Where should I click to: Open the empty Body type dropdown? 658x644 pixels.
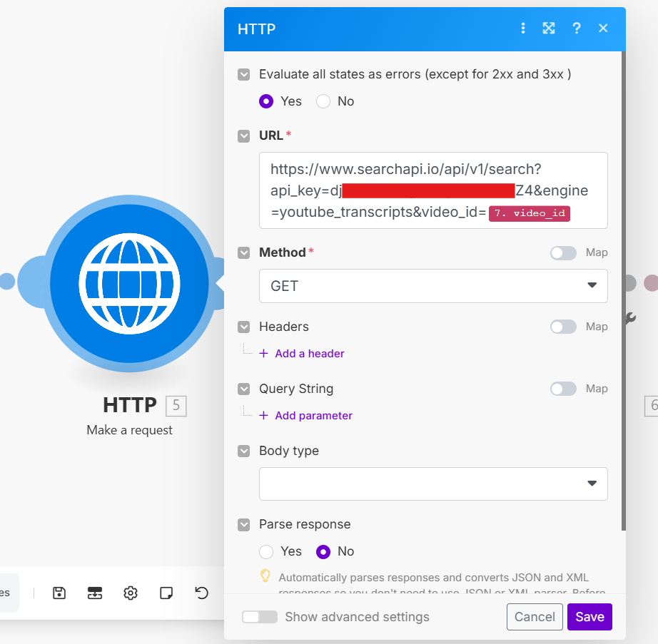tap(433, 484)
